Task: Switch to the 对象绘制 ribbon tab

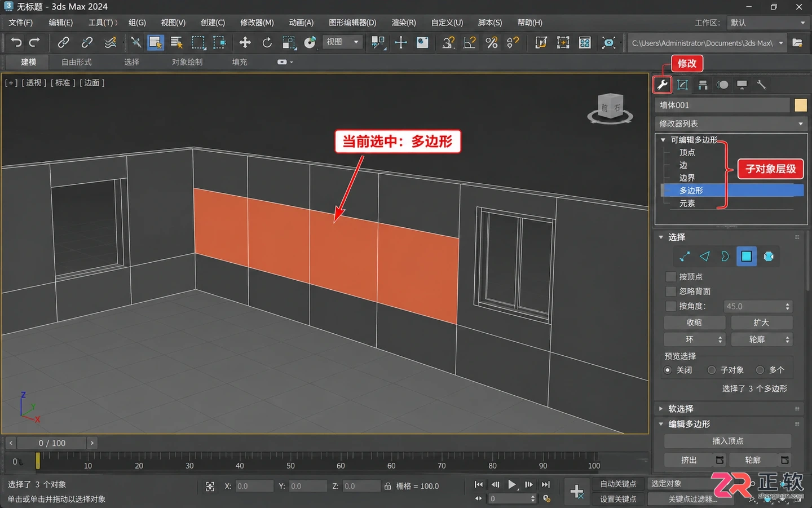Action: [x=187, y=62]
